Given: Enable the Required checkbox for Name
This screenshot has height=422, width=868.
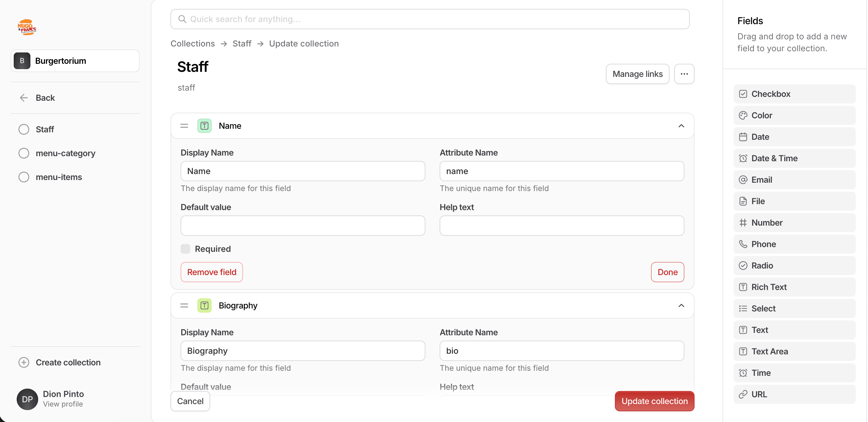Looking at the screenshot, I should [185, 249].
